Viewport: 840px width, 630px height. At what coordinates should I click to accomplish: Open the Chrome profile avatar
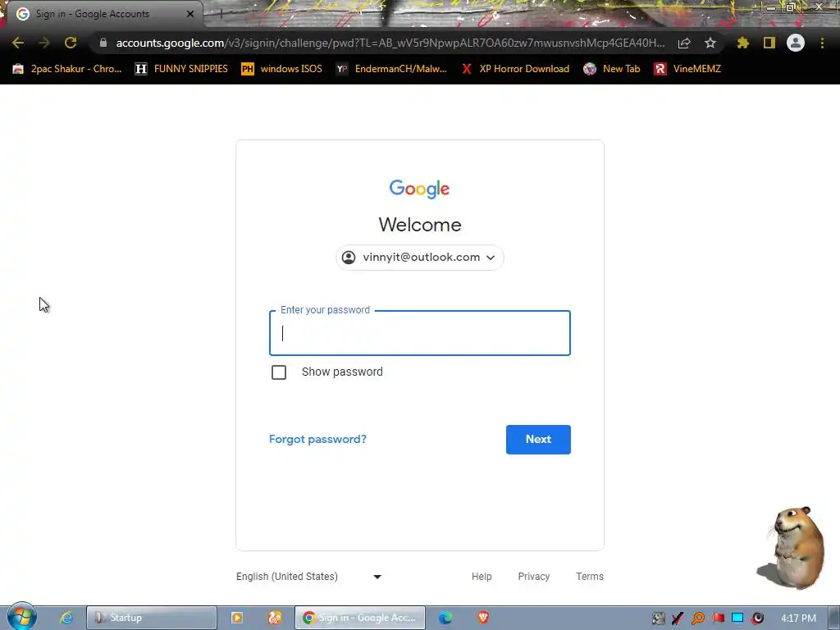coord(796,43)
